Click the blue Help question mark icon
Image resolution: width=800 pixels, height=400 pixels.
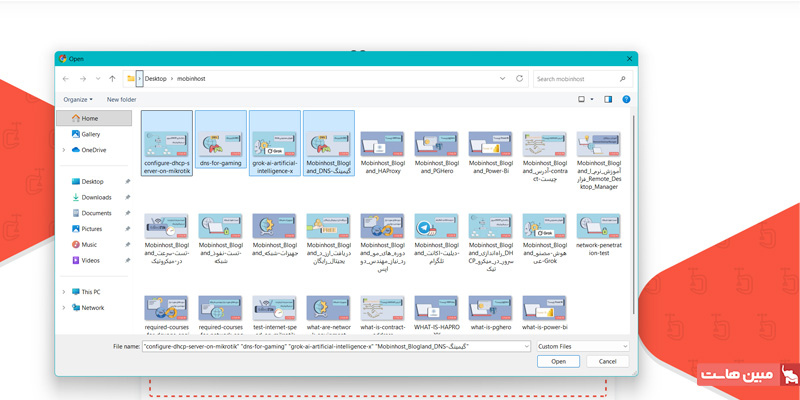626,100
